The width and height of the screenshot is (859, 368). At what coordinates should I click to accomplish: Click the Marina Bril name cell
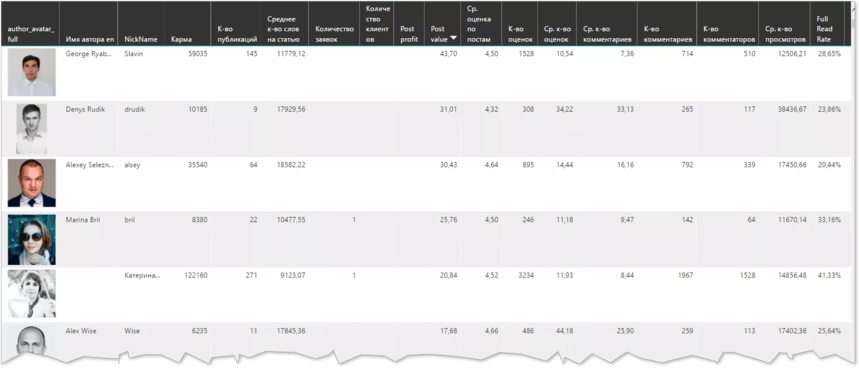[x=82, y=220]
